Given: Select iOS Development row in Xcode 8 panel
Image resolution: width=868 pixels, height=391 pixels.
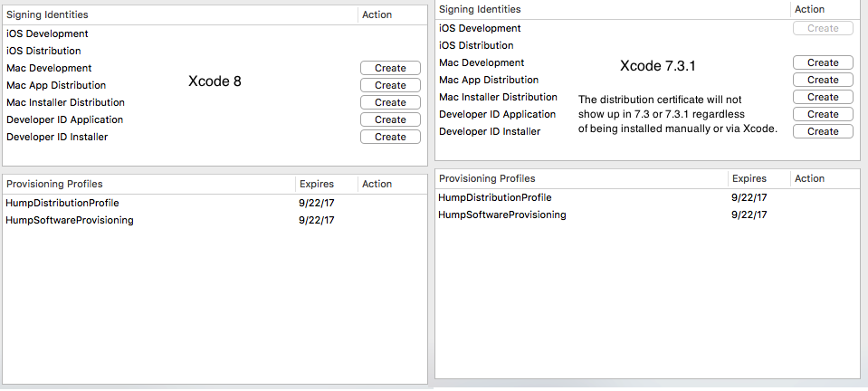Looking at the screenshot, I should [x=47, y=33].
